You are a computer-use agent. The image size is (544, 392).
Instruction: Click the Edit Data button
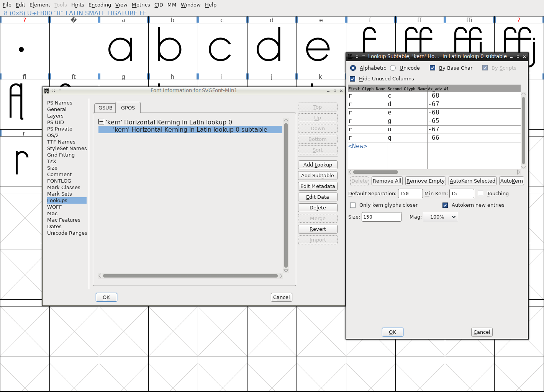pos(318,197)
